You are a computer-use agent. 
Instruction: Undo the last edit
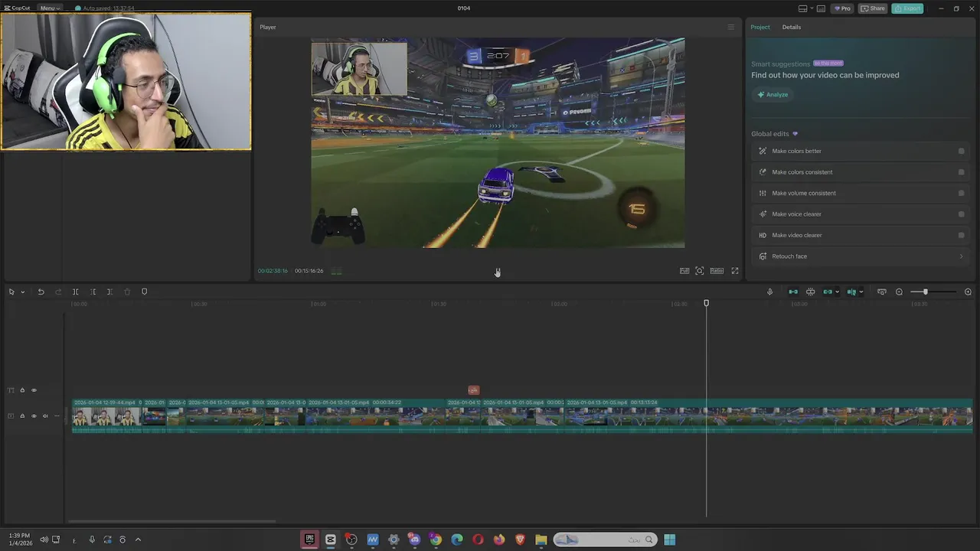coord(41,292)
